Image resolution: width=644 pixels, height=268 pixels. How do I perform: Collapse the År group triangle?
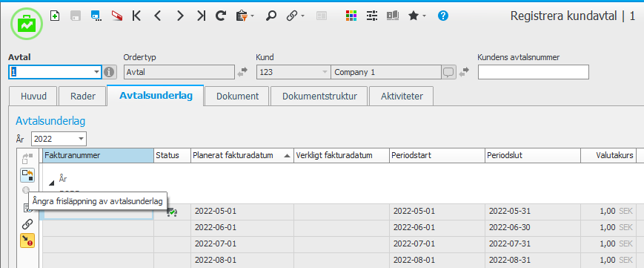pyautogui.click(x=51, y=183)
